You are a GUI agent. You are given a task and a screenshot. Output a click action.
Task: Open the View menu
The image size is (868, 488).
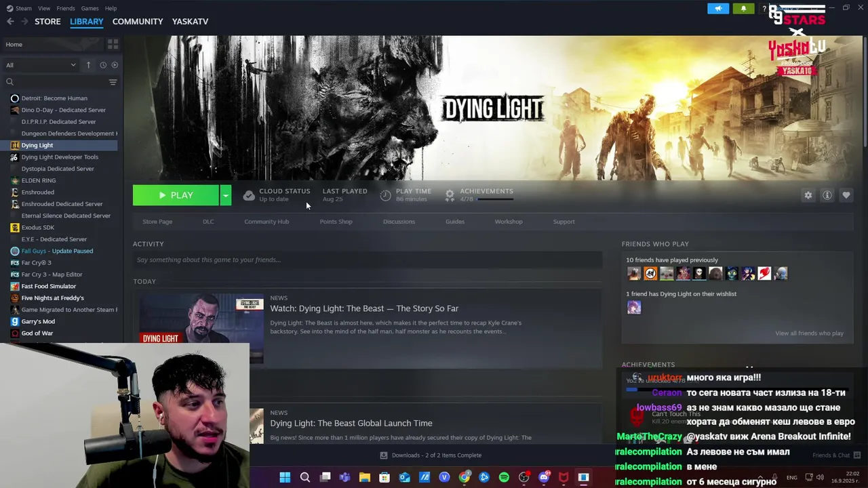44,8
